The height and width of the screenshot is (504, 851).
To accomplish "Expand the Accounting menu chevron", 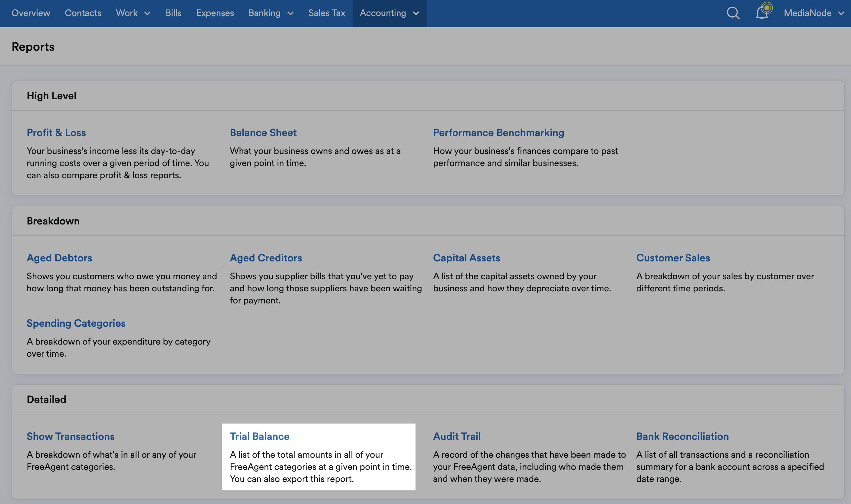I will [416, 13].
